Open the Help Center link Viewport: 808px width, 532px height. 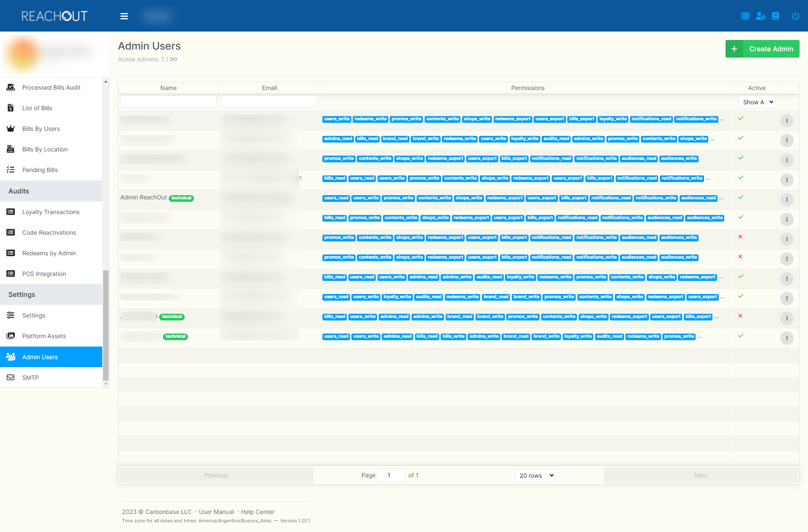tap(258, 512)
